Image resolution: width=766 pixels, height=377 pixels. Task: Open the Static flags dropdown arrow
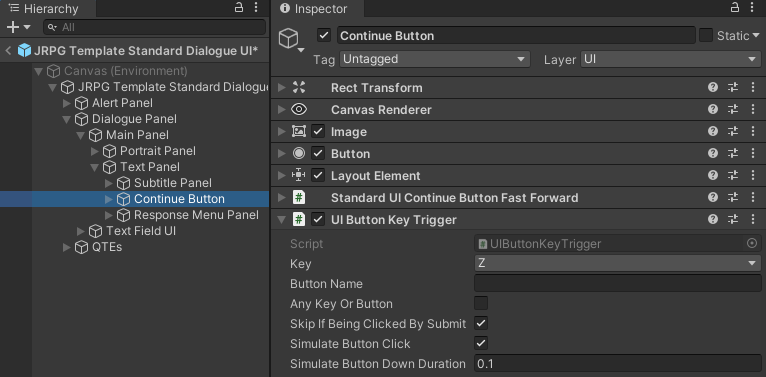click(x=756, y=35)
